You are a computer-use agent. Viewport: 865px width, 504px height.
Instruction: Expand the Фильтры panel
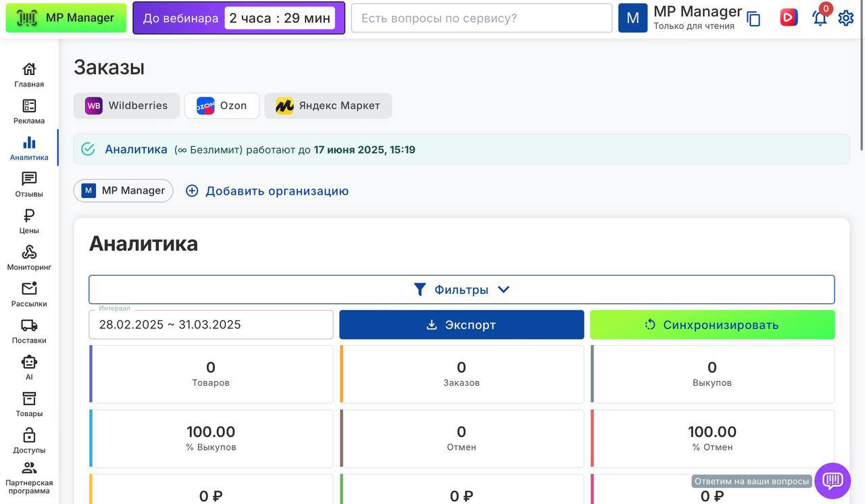click(x=462, y=290)
